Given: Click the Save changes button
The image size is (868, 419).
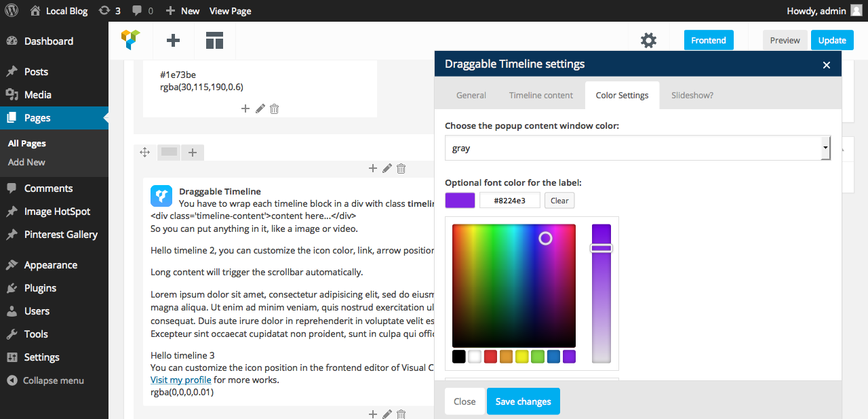Looking at the screenshot, I should point(523,401).
